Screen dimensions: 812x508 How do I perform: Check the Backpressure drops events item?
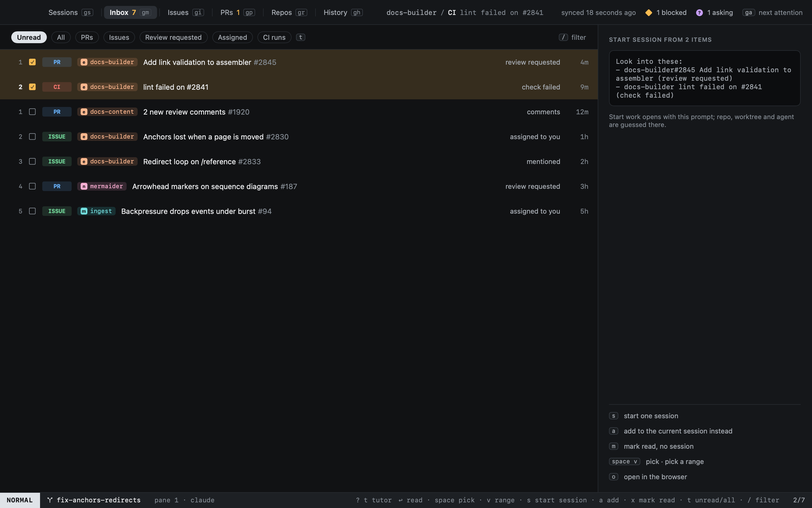32,211
